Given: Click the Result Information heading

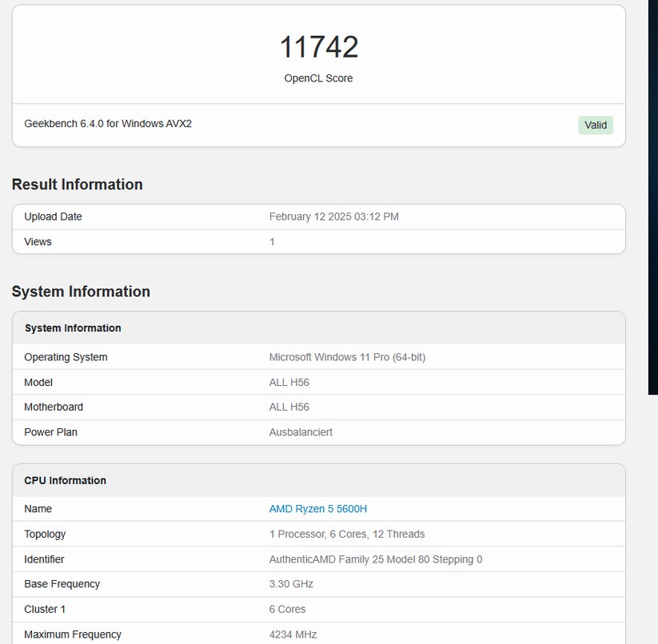Looking at the screenshot, I should click(78, 185).
